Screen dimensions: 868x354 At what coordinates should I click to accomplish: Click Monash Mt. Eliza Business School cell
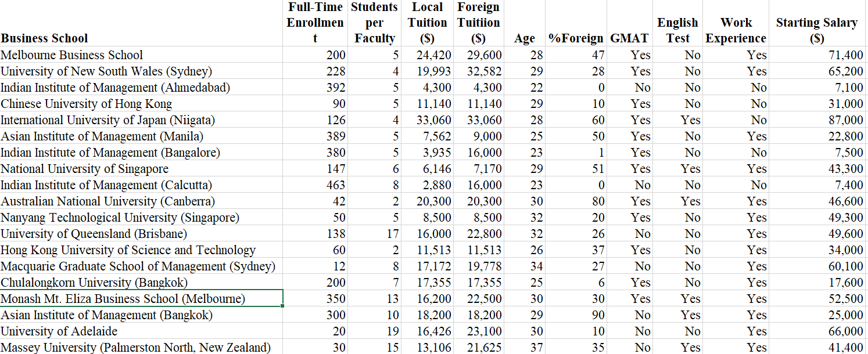pos(142,299)
